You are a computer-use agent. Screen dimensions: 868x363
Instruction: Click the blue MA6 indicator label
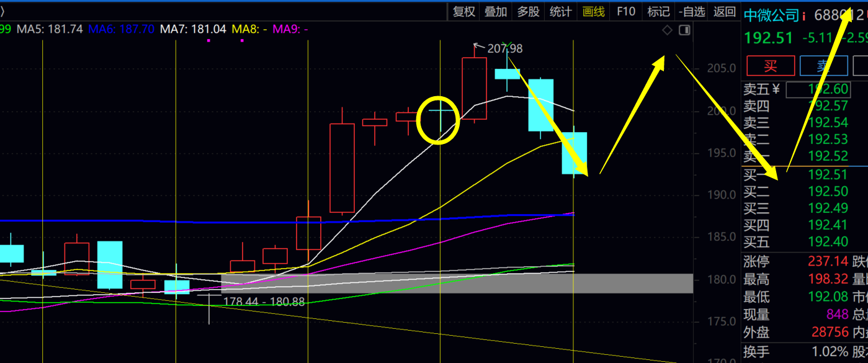[121, 29]
